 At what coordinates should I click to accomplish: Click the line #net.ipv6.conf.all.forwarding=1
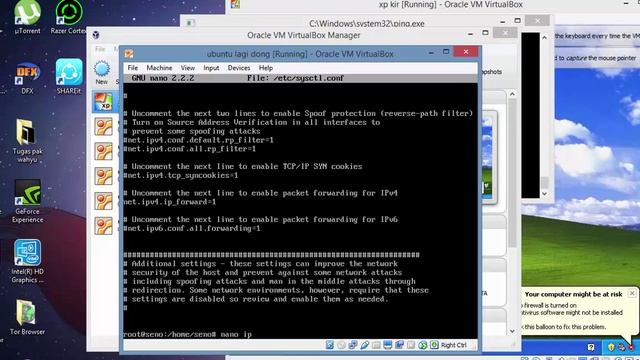[x=192, y=228]
